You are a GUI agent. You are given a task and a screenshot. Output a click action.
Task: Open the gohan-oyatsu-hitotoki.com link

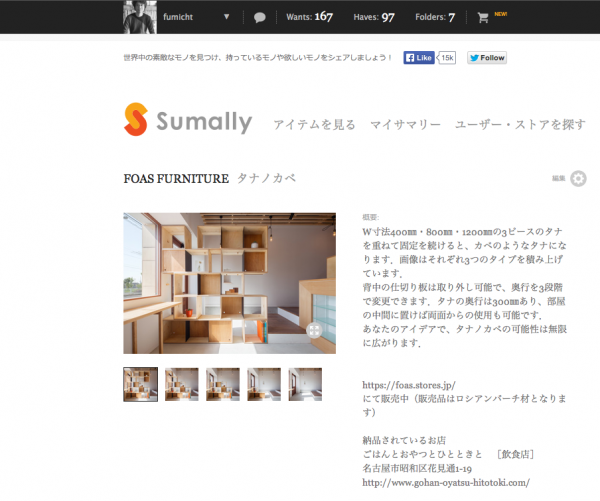click(446, 482)
